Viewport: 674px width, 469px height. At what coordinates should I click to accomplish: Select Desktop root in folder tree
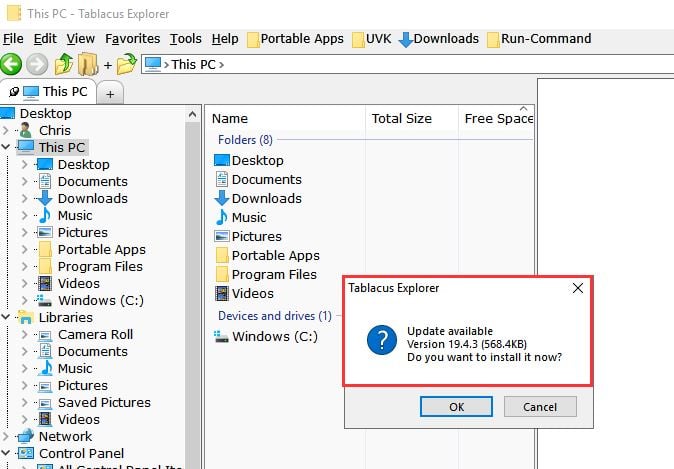(46, 113)
